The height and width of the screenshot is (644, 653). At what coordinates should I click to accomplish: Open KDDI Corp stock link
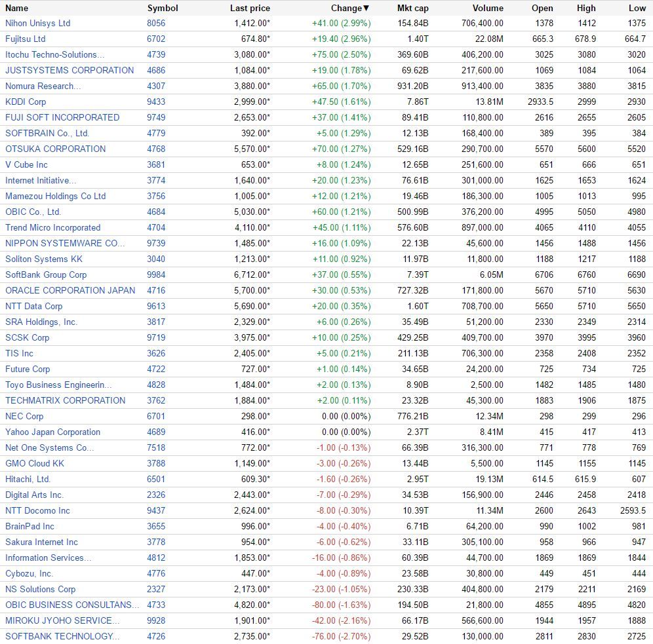pos(26,102)
